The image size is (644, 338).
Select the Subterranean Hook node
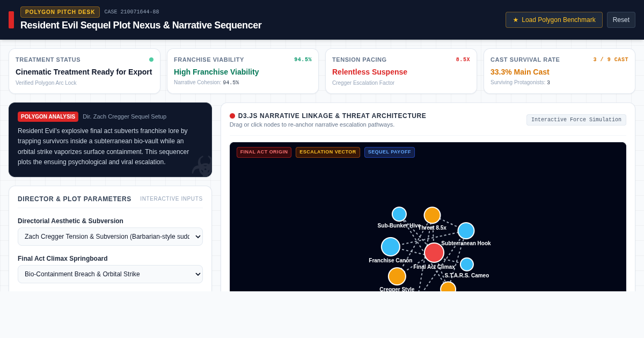click(x=466, y=231)
